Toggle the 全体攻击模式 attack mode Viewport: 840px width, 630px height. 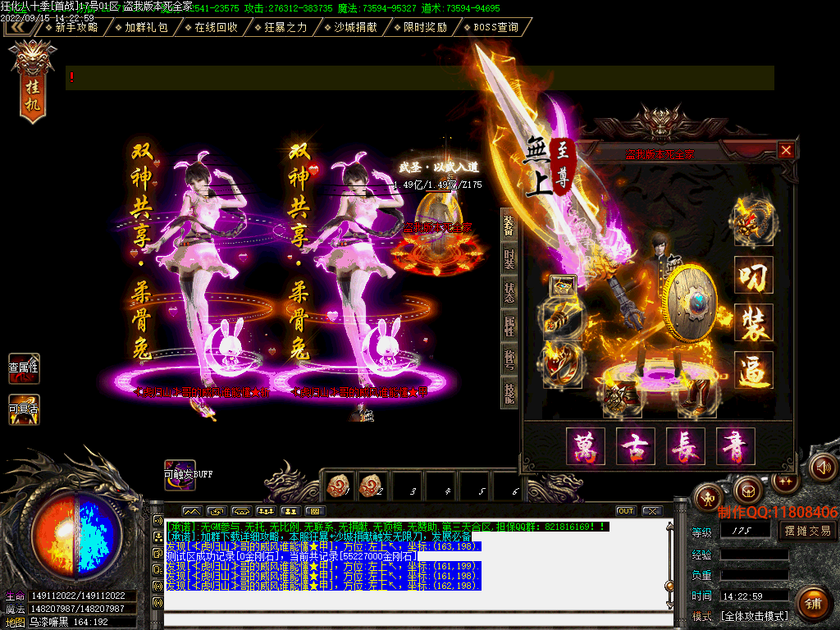(753, 615)
